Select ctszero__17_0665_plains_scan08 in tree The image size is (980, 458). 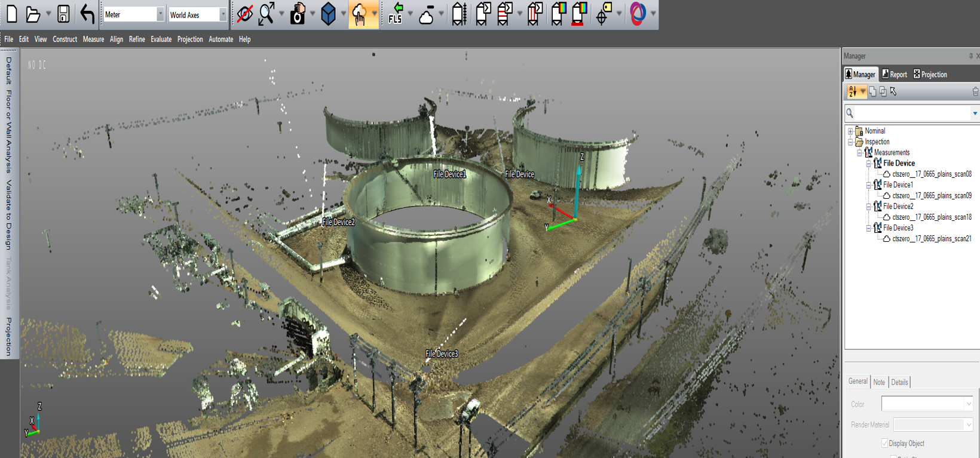coord(932,174)
